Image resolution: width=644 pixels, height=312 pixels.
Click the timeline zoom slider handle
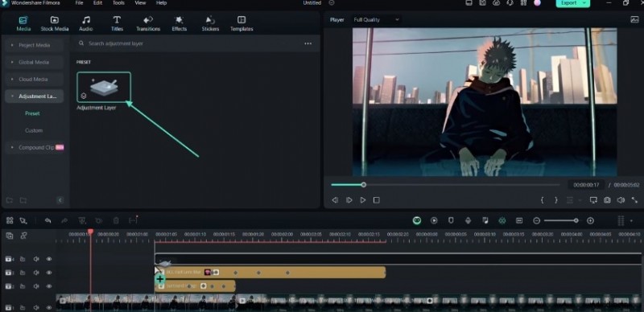coord(576,221)
